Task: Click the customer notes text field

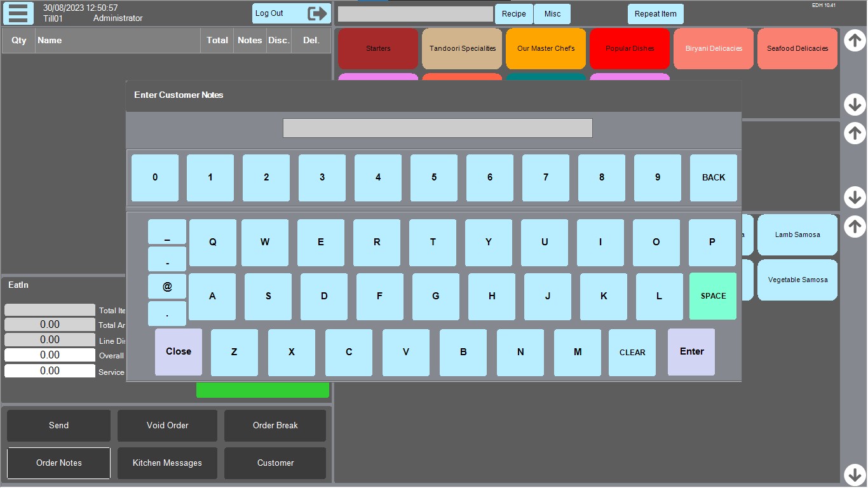Action: point(437,128)
